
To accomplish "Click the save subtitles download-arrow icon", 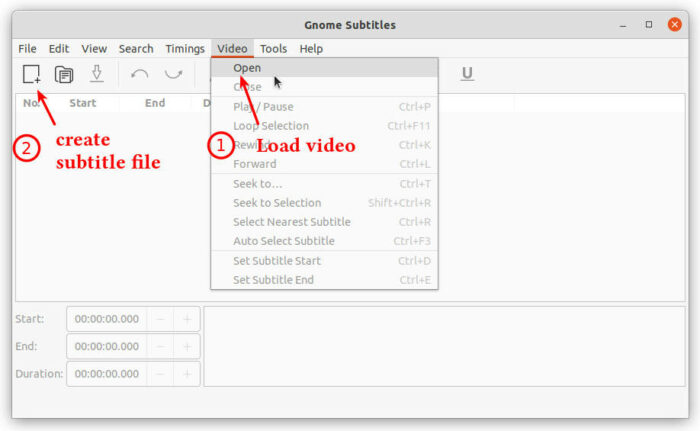I will (96, 74).
